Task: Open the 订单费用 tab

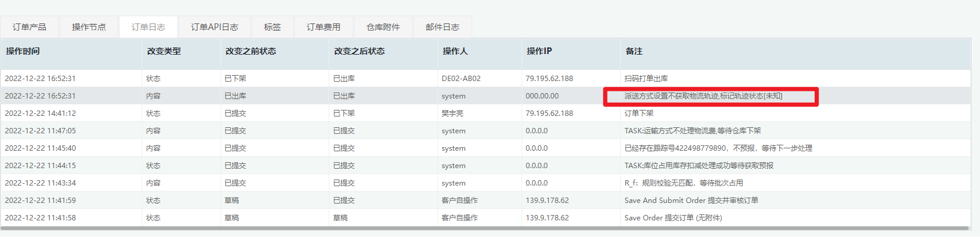Action: (323, 27)
